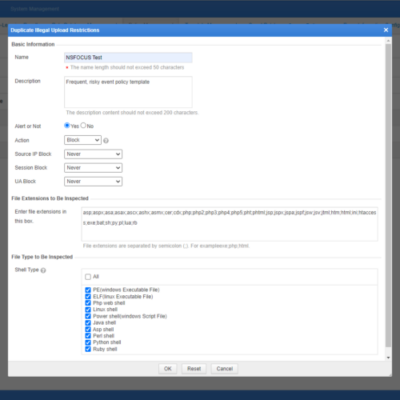Check the All shell types checkbox

tap(88, 277)
